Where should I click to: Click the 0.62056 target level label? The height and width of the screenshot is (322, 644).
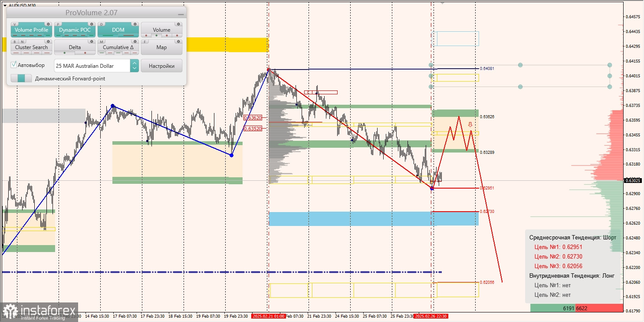click(487, 282)
